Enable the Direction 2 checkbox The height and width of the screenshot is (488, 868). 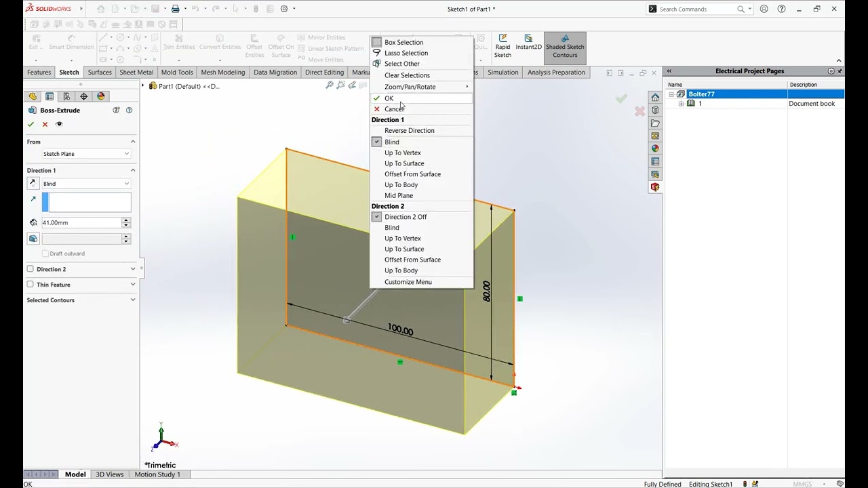pyautogui.click(x=30, y=269)
